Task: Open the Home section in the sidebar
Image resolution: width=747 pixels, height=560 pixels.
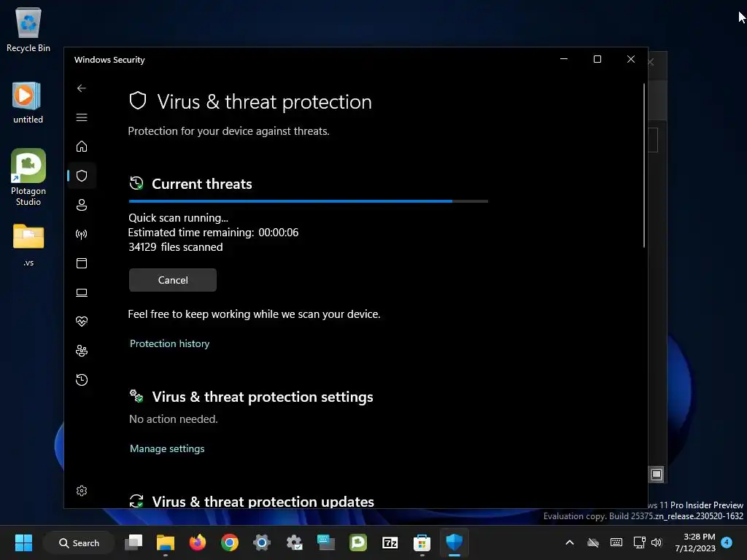Action: coord(82,146)
